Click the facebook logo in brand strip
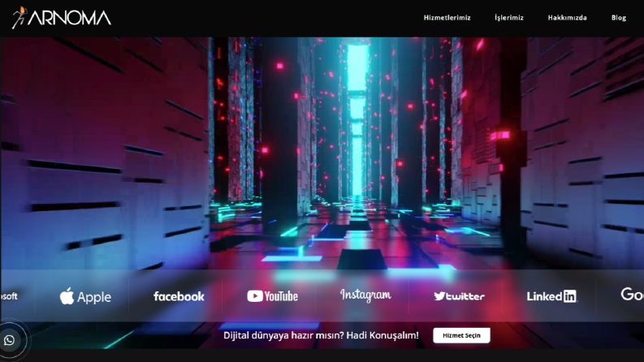The image size is (644, 362). [179, 296]
